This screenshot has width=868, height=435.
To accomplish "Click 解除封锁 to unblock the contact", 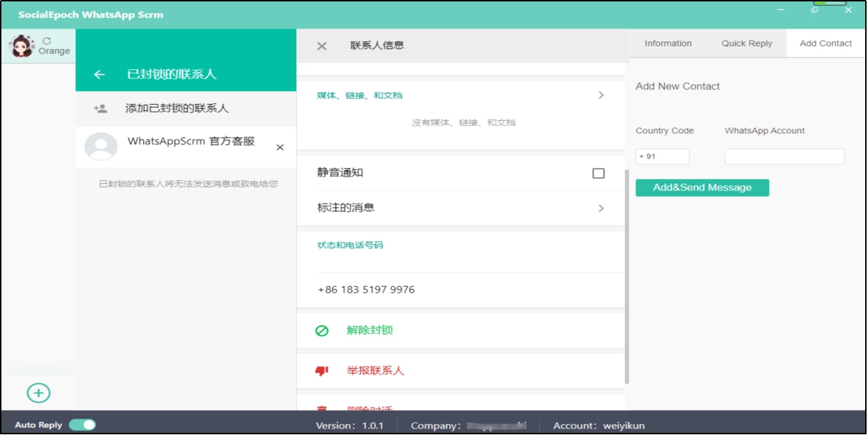I will click(370, 330).
